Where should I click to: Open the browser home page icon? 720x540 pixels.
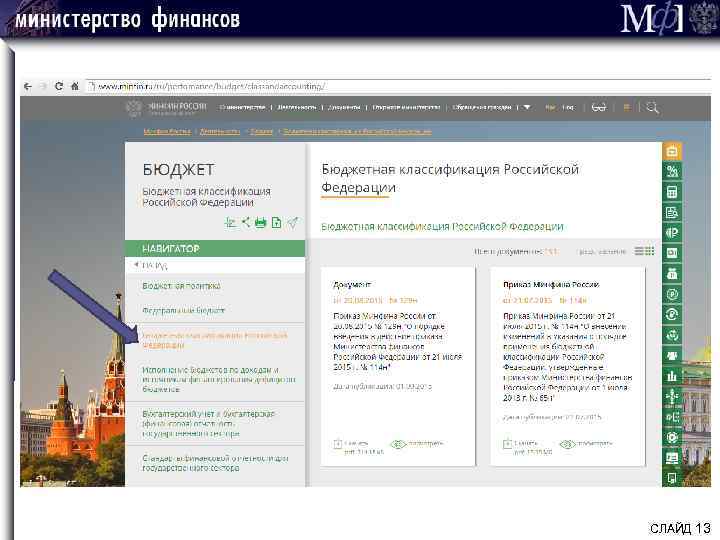pos(74,86)
